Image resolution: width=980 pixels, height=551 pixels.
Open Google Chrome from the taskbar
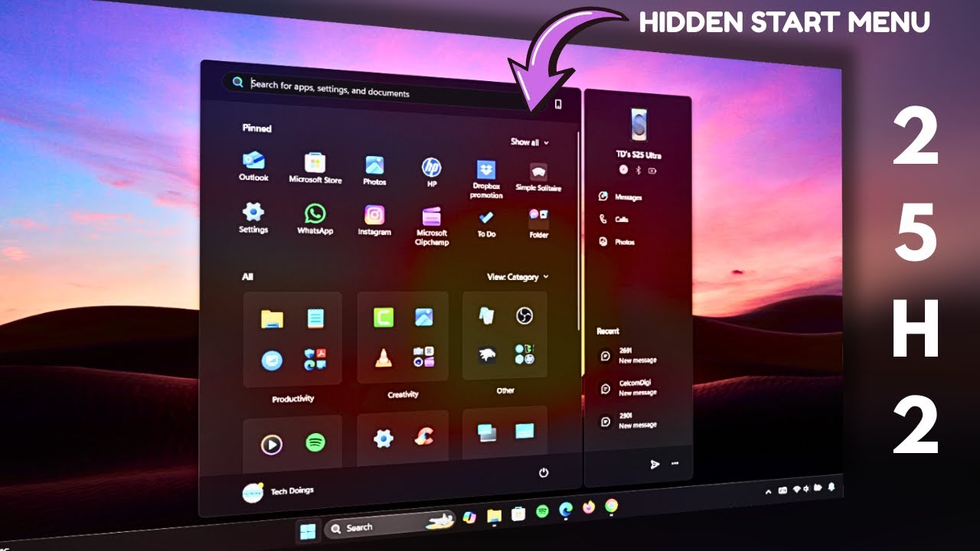[x=611, y=505]
